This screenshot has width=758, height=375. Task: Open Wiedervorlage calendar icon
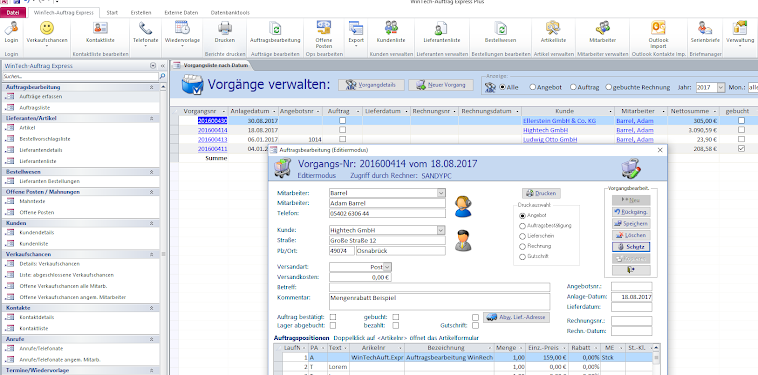tap(182, 28)
